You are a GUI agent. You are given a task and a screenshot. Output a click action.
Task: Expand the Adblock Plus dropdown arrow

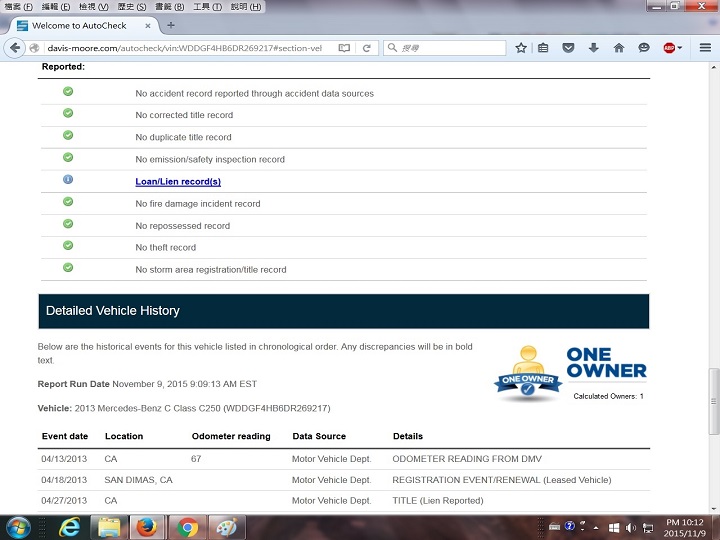(x=680, y=48)
